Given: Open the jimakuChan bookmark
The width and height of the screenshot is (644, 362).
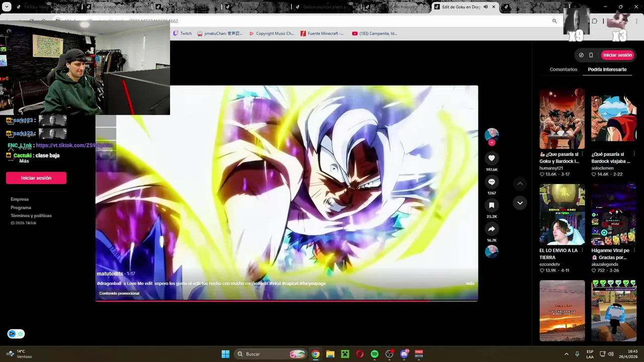Looking at the screenshot, I should coord(220,34).
